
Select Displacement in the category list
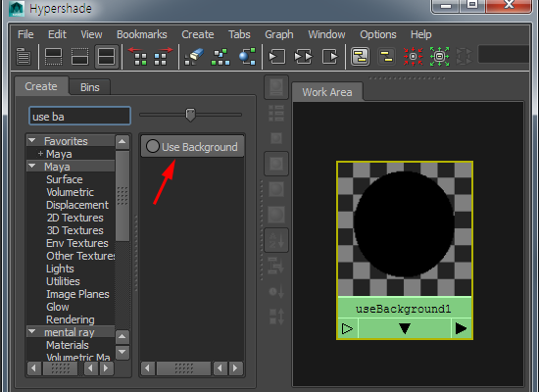[77, 205]
